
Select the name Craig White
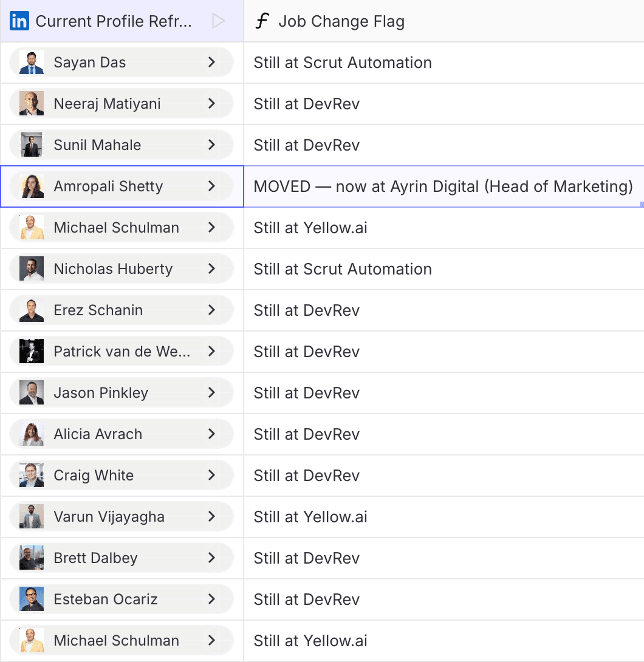click(94, 476)
